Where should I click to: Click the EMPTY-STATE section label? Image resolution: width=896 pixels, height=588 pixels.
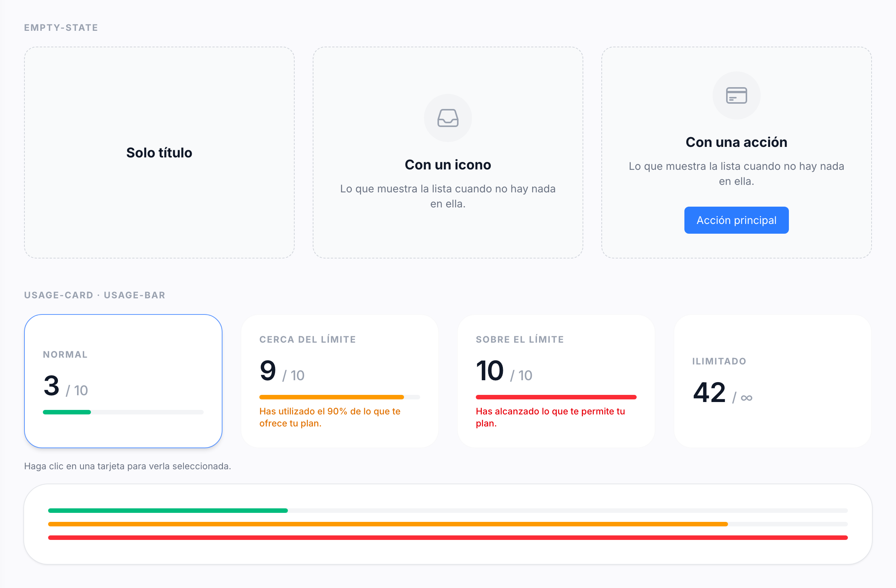click(x=61, y=27)
